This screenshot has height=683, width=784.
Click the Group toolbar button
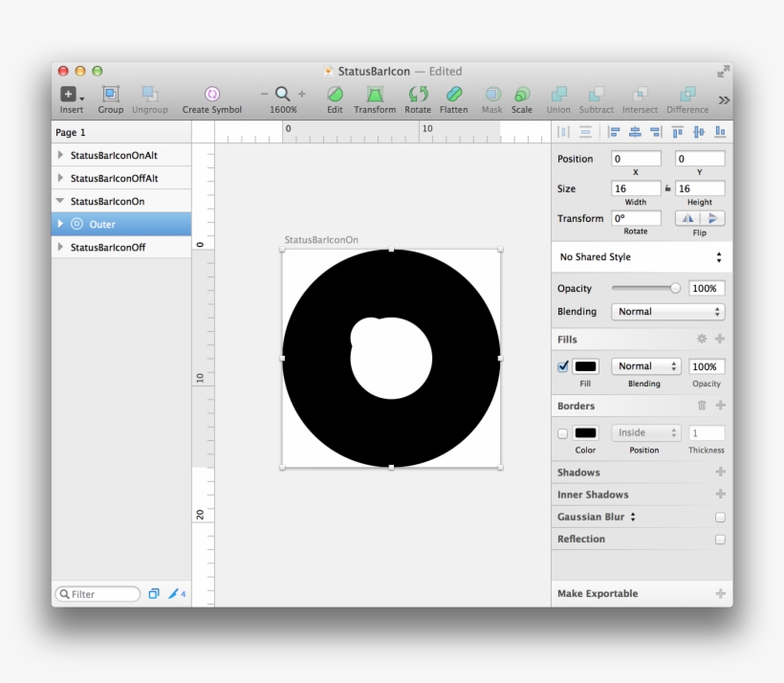(x=110, y=96)
